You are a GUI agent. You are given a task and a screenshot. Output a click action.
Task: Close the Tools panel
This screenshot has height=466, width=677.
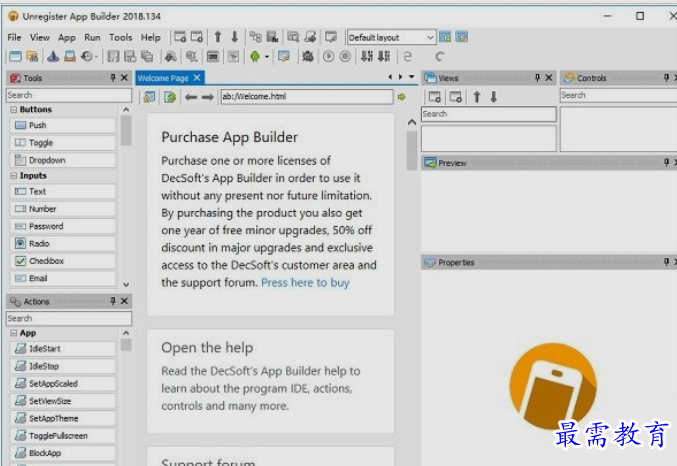[124, 78]
